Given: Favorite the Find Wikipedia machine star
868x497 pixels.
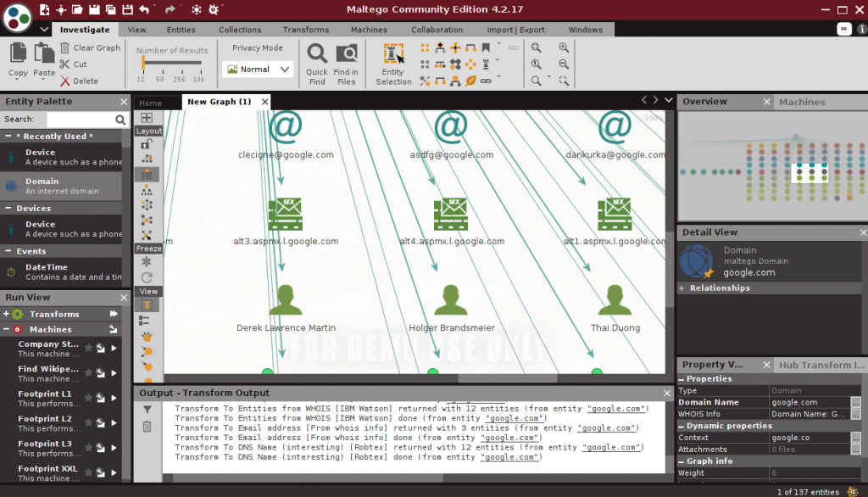Looking at the screenshot, I should pyautogui.click(x=88, y=373).
